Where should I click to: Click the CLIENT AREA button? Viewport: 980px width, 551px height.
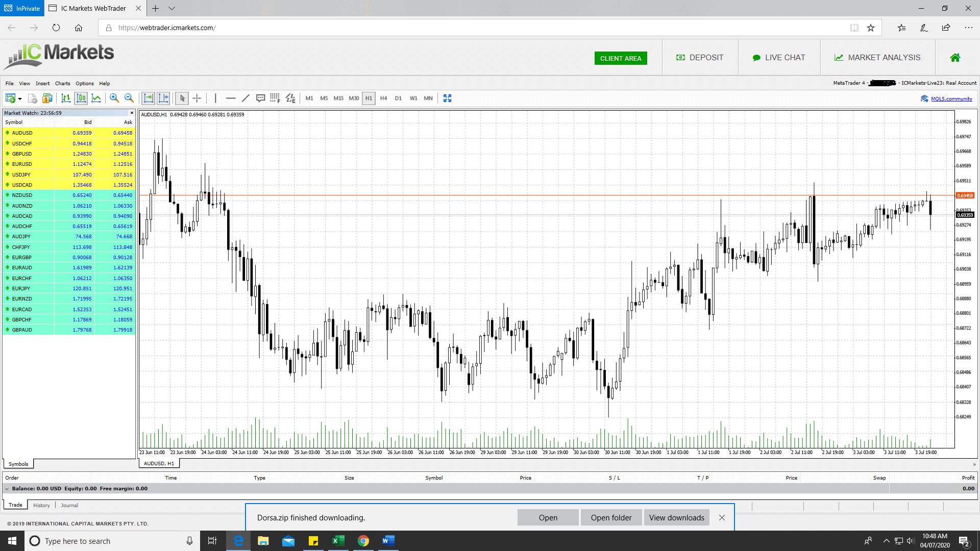621,58
